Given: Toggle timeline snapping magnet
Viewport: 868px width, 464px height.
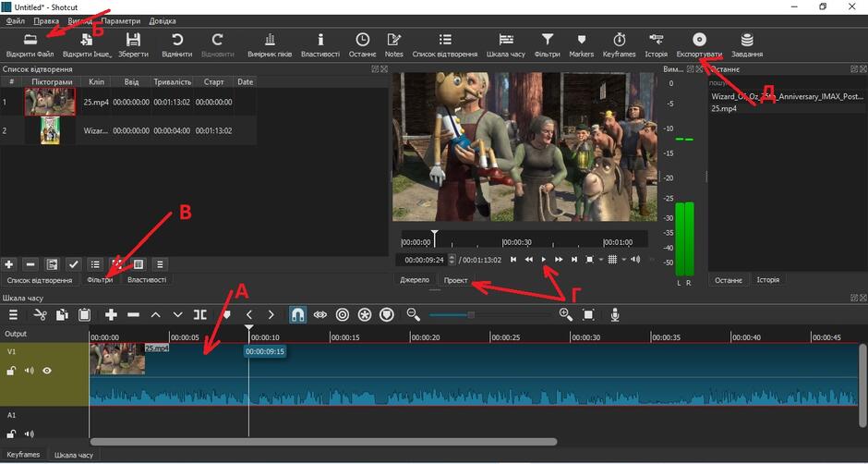Looking at the screenshot, I should click(298, 315).
